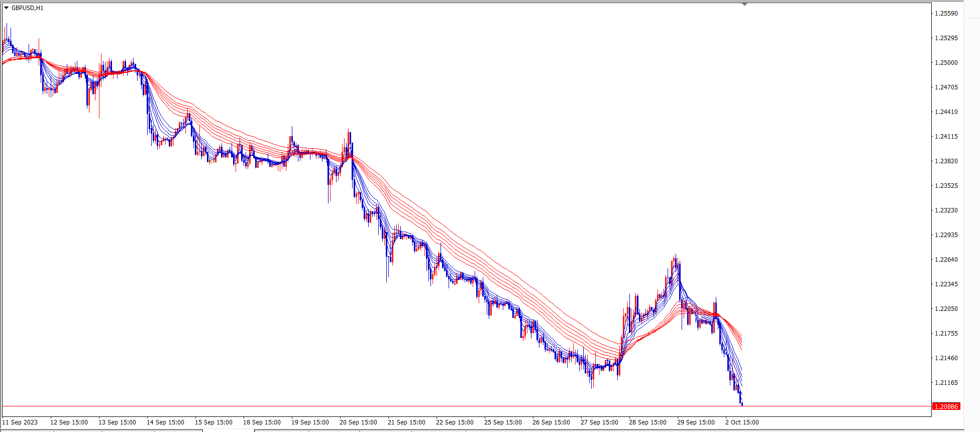Select the 1.25000 price scale label

[x=946, y=63]
